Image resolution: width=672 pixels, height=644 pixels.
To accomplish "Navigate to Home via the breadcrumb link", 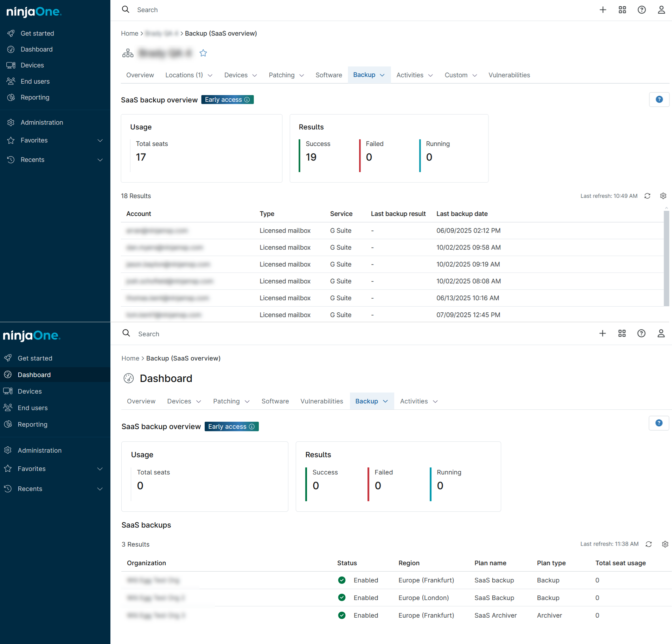I will point(130,33).
